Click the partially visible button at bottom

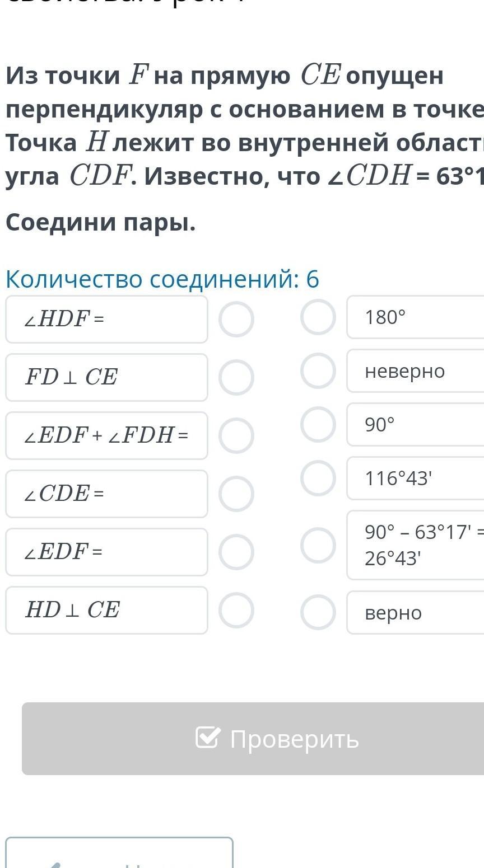119,853
